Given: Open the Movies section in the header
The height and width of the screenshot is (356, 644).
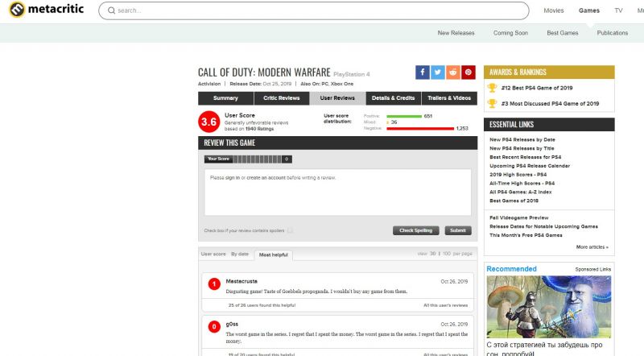Looking at the screenshot, I should coord(554,10).
